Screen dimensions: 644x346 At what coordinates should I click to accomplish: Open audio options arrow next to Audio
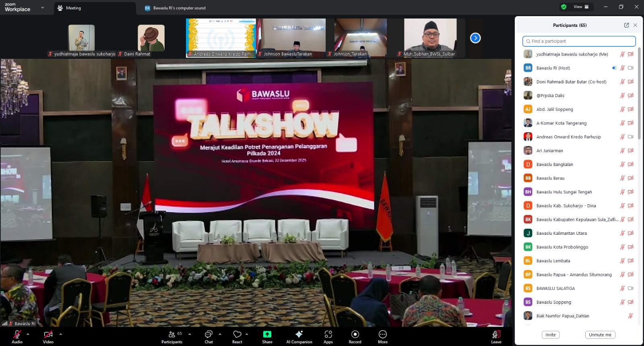(x=28, y=334)
